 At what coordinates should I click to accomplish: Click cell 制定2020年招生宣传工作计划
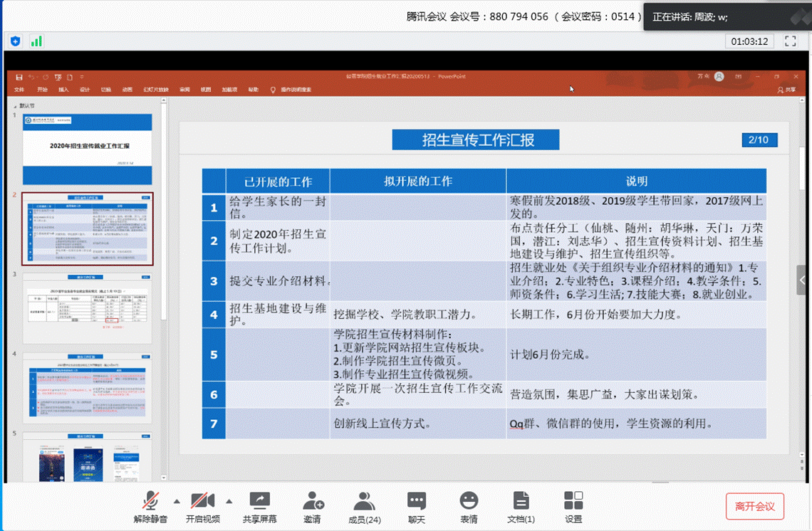click(278, 241)
